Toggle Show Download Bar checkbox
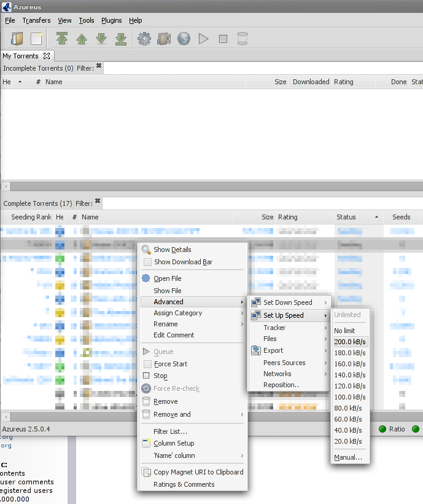Viewport: 423px width, 504px height. pos(147,262)
